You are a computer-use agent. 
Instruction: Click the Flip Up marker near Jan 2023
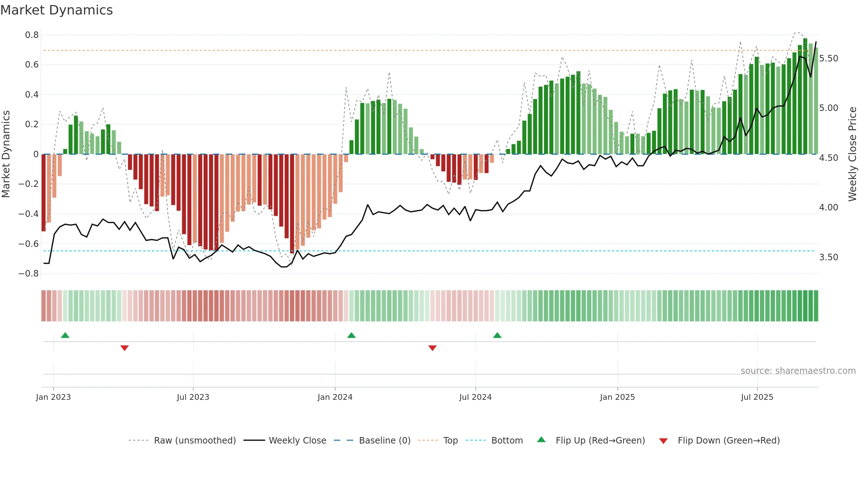(x=65, y=335)
